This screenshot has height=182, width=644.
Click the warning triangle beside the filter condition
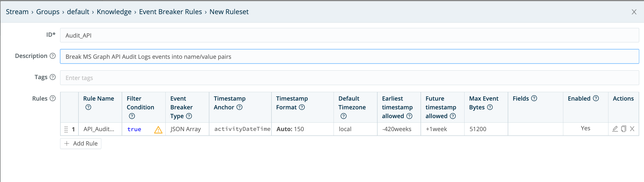click(158, 130)
